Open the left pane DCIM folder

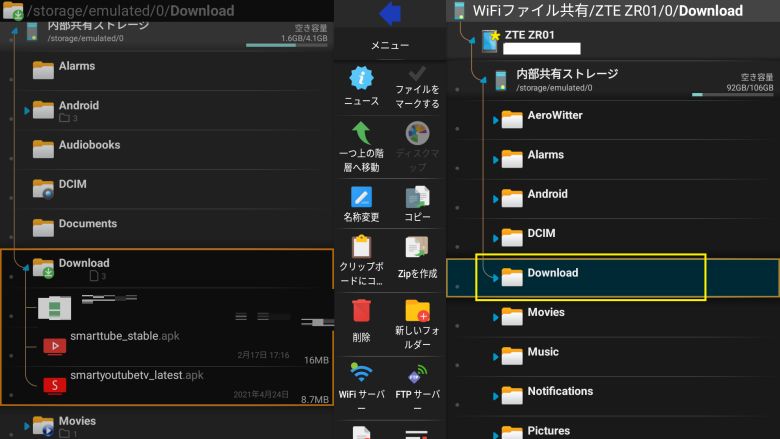pyautogui.click(x=169, y=189)
